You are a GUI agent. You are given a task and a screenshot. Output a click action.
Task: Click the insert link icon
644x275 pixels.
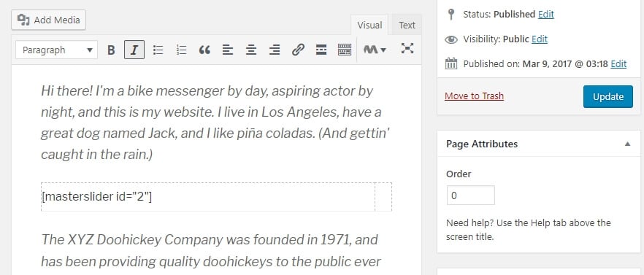click(x=298, y=50)
